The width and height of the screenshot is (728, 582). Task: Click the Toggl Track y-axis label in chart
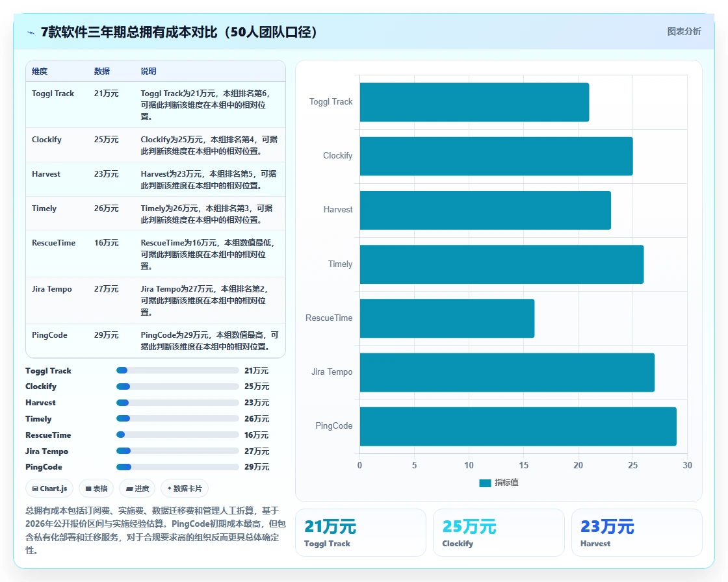[x=331, y=101]
